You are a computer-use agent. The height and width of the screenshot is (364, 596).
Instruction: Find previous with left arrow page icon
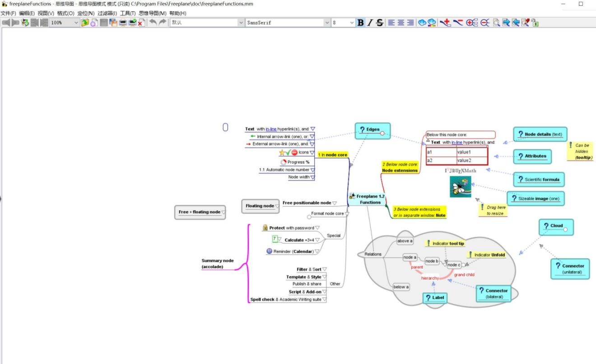(516, 23)
